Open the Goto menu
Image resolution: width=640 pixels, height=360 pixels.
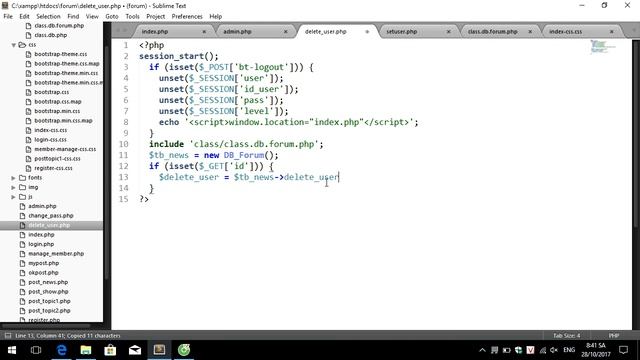111,16
